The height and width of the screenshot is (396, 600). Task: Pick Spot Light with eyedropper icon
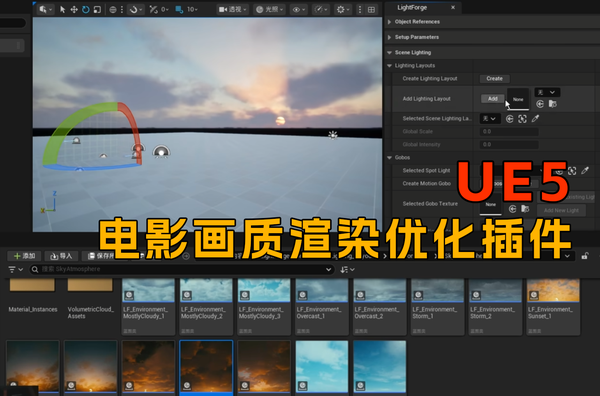585,171
